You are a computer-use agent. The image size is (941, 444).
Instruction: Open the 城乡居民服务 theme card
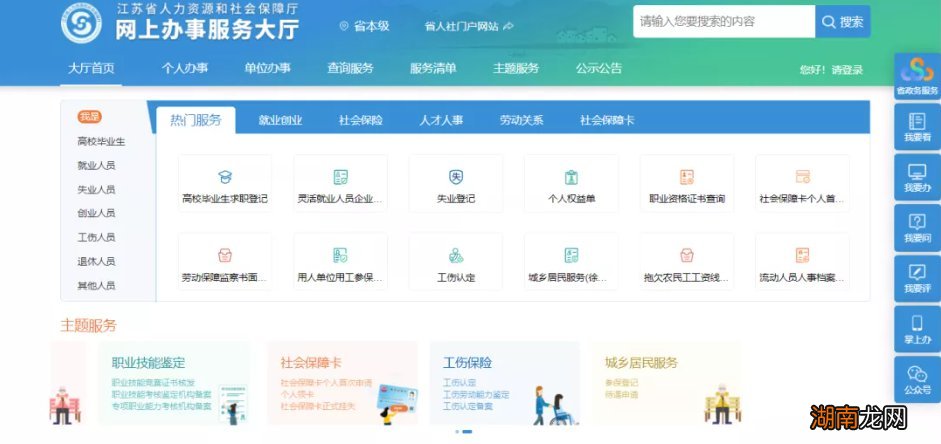click(x=667, y=383)
